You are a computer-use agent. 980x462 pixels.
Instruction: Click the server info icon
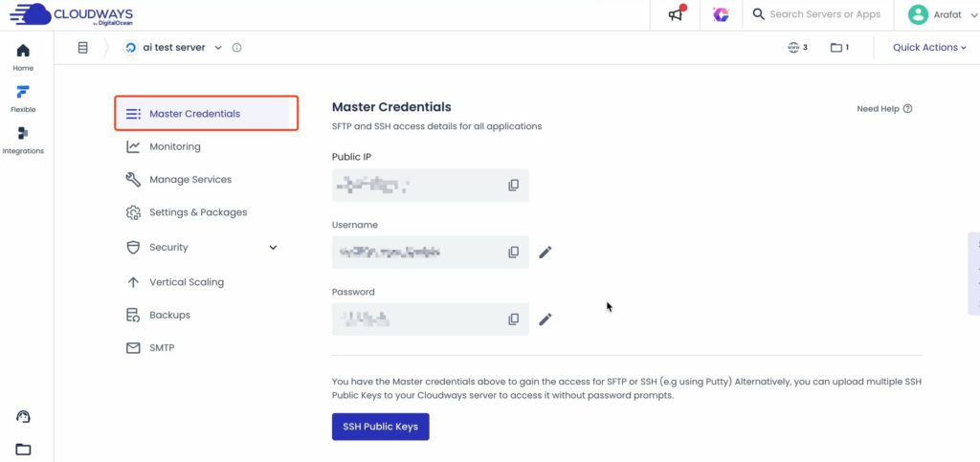pyautogui.click(x=237, y=48)
